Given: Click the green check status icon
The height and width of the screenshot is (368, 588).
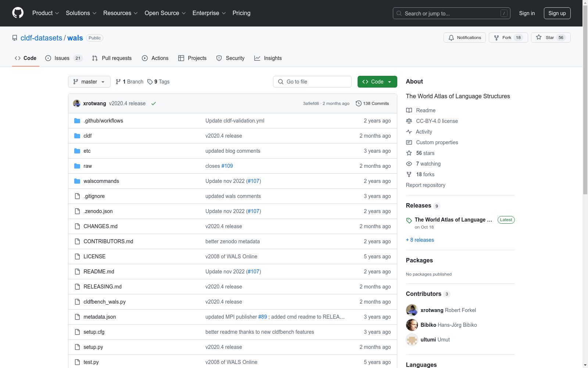Looking at the screenshot, I should coord(154,103).
